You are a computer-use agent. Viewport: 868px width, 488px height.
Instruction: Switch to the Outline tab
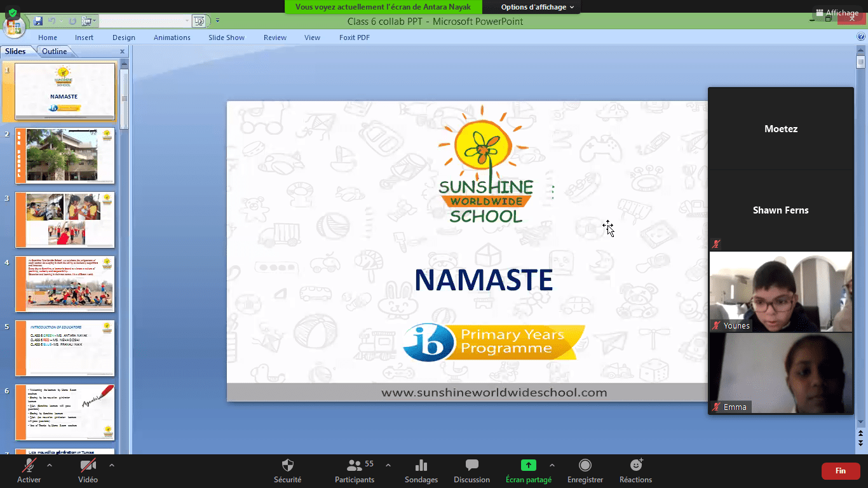point(55,51)
